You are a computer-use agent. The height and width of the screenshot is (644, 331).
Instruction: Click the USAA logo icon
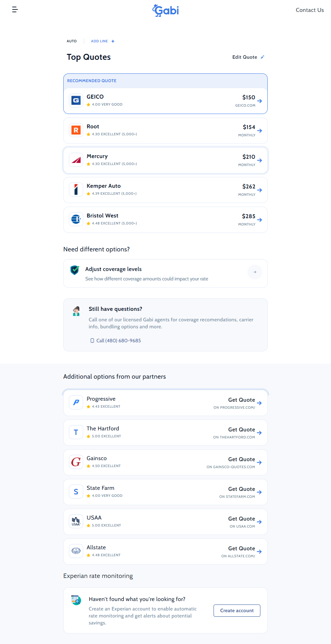coord(76,522)
